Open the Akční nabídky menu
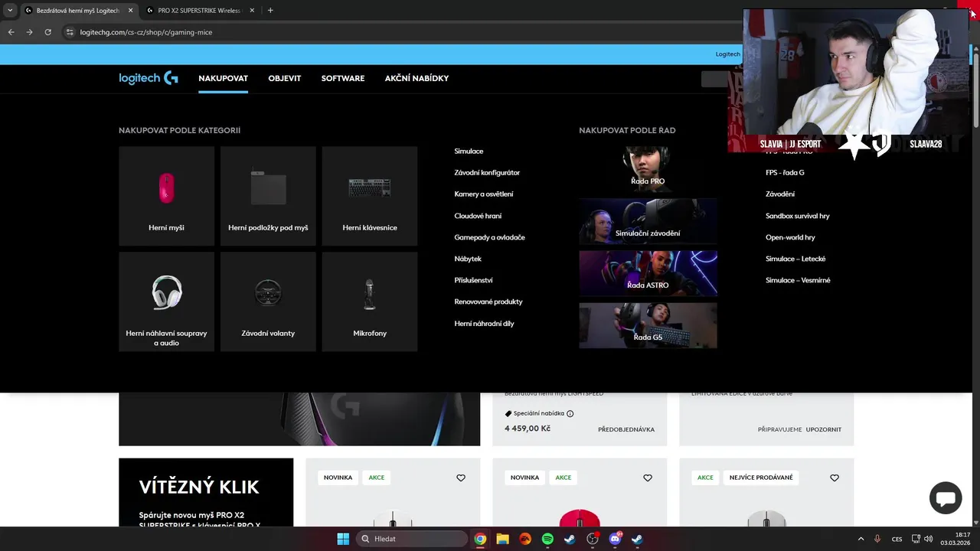Image resolution: width=980 pixels, height=551 pixels. (x=416, y=78)
